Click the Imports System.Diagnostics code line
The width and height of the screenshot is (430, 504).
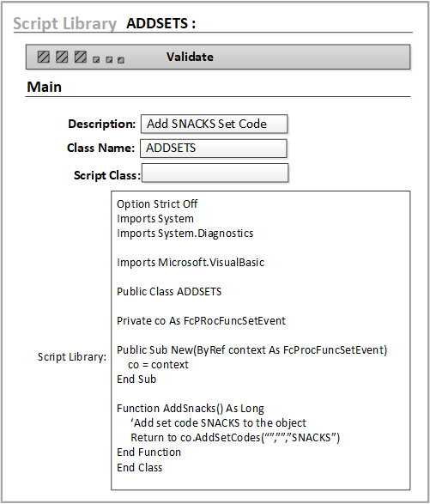[185, 234]
